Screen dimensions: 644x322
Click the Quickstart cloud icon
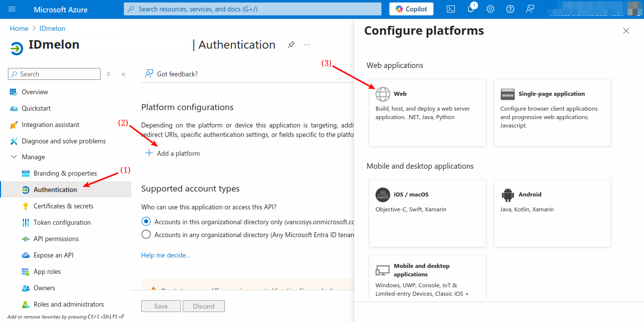[x=13, y=108]
